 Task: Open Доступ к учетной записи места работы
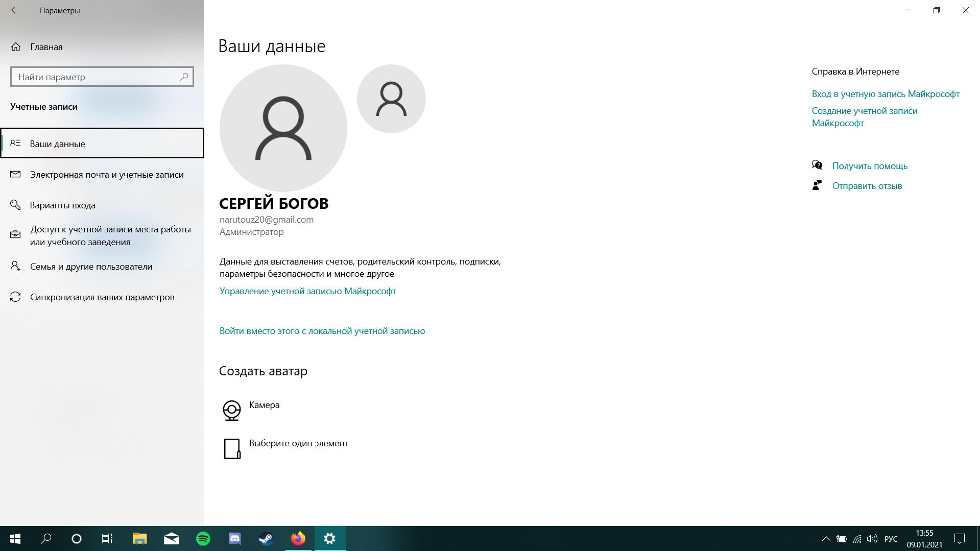(x=102, y=235)
